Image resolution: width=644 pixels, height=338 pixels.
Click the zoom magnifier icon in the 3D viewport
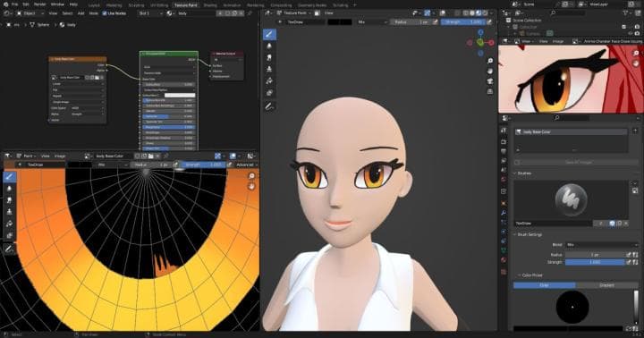490,61
